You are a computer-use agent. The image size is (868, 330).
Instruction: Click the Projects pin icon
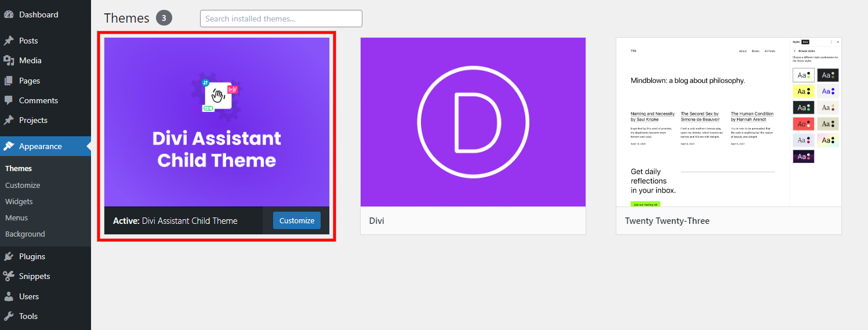[x=9, y=120]
